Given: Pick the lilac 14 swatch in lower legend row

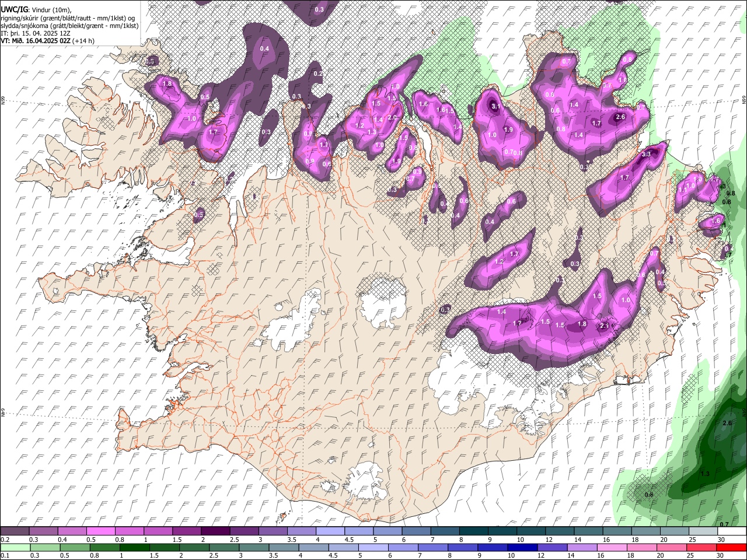Looking at the screenshot, I should tap(582, 548).
